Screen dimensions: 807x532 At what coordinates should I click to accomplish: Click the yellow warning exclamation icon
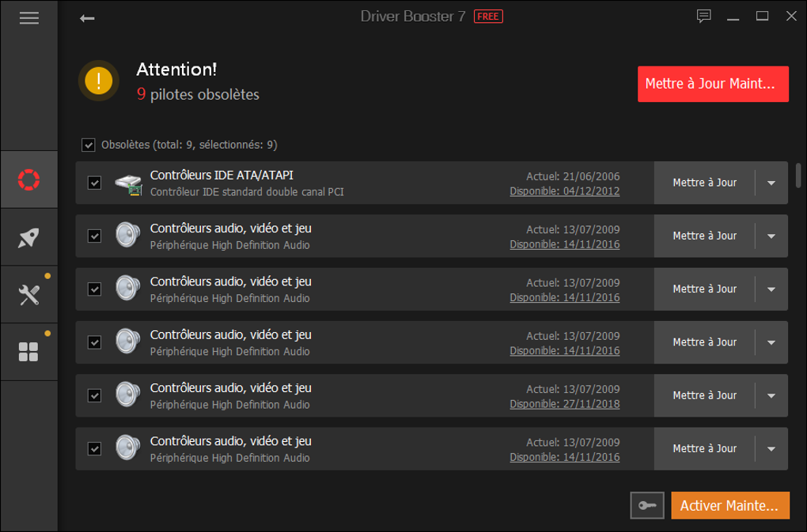(99, 81)
